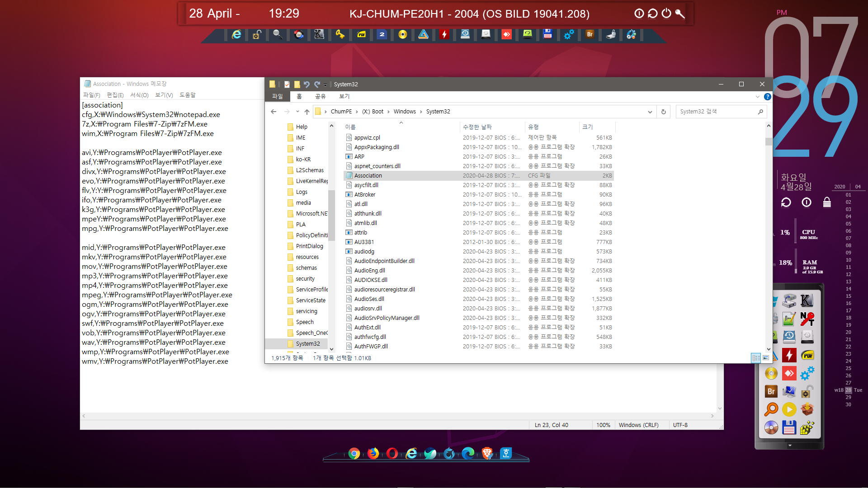
Task: Sort files by 수정한 날짜 column
Action: 492,127
